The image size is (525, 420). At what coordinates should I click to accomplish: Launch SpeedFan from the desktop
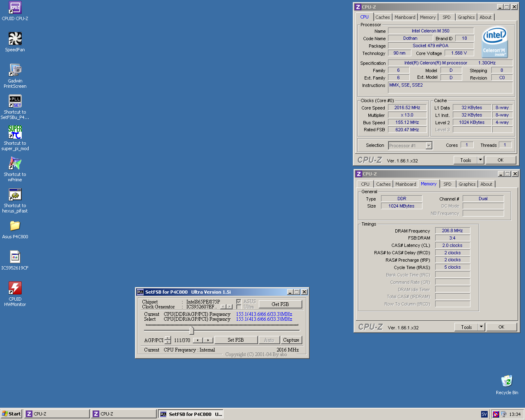[15, 39]
